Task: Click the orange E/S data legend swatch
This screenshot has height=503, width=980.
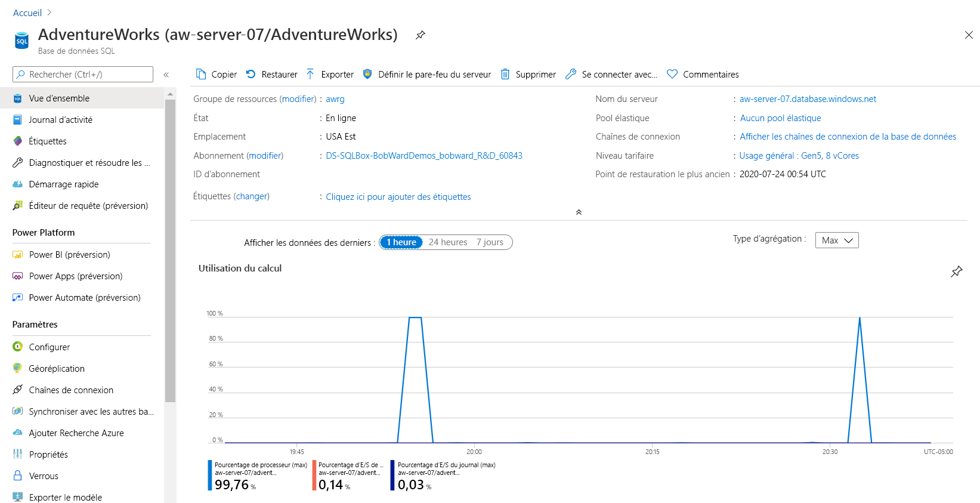Action: [314, 475]
